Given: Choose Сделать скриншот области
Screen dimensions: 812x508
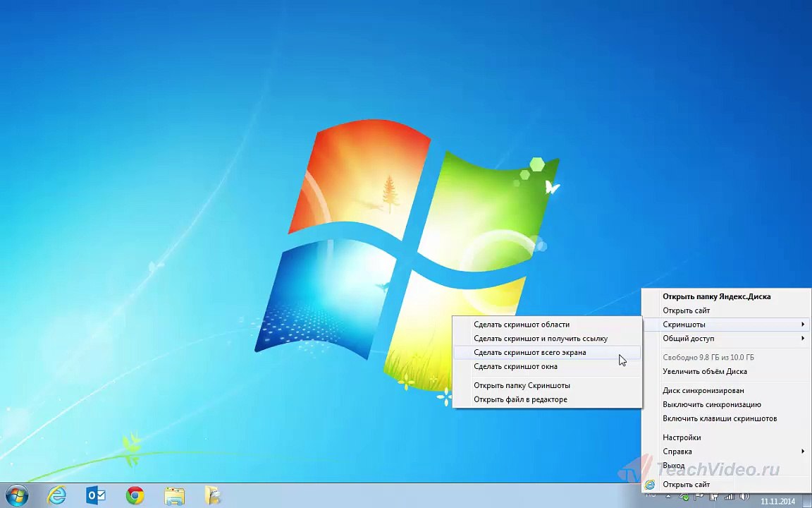Looking at the screenshot, I should click(547, 325).
